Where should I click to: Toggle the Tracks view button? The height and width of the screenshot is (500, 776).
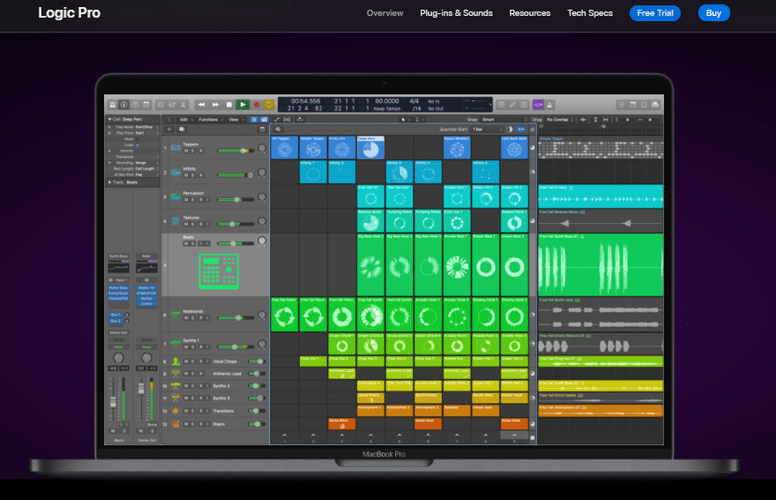[264, 119]
